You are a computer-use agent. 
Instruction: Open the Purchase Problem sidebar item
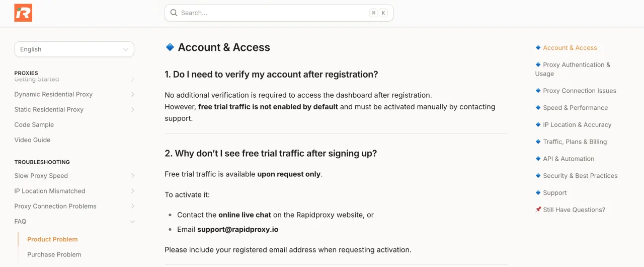[x=54, y=254]
